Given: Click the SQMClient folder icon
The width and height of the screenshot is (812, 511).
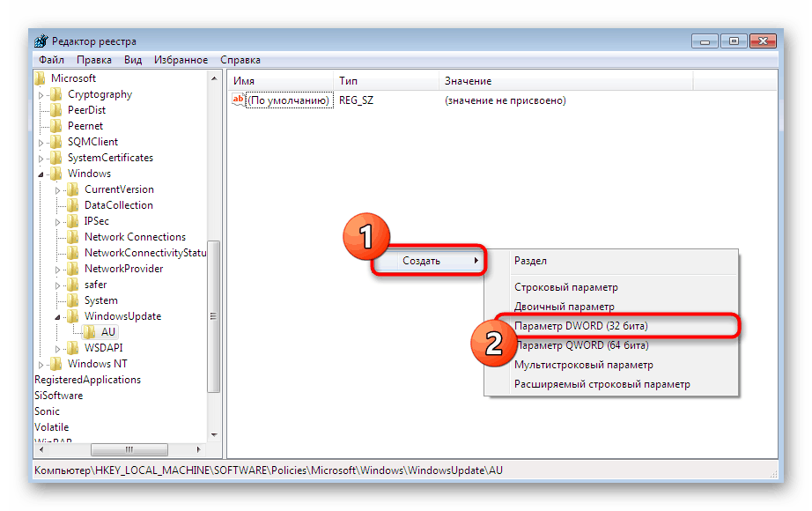Looking at the screenshot, I should tap(56, 142).
